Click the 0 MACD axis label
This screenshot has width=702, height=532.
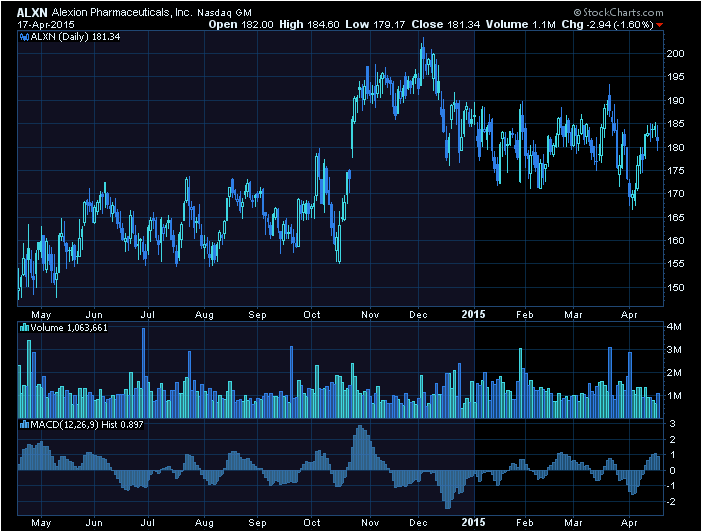672,471
